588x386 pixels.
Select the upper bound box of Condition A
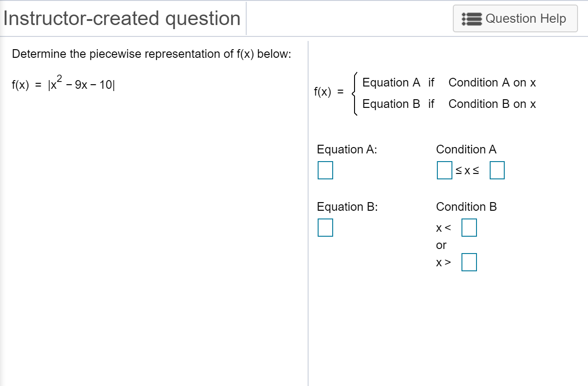pyautogui.click(x=497, y=170)
